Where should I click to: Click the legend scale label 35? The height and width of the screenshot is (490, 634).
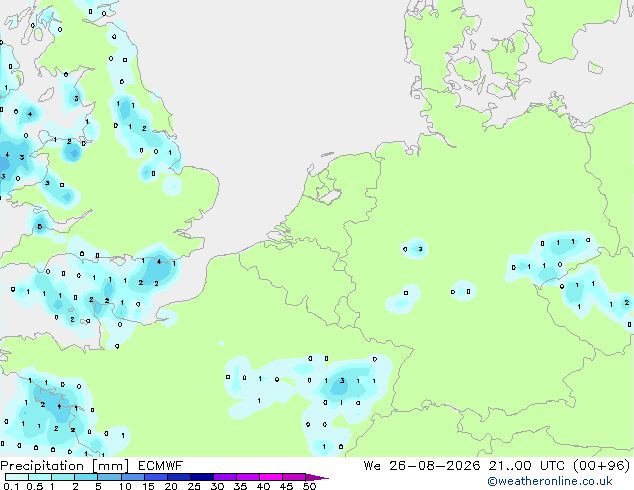click(x=240, y=486)
